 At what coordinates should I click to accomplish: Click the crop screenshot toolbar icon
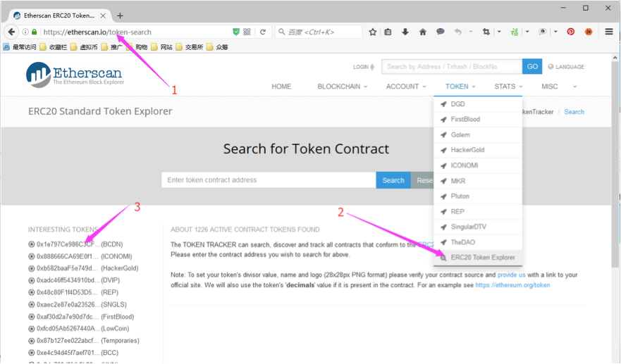pos(486,32)
